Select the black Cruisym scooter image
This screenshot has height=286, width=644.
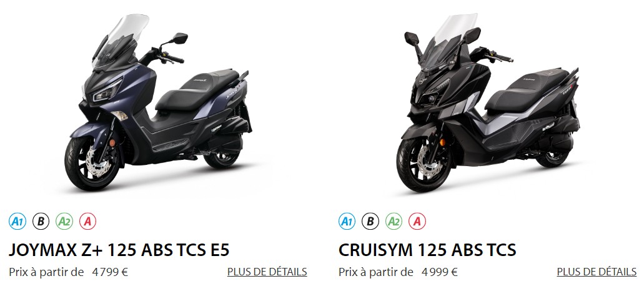click(x=488, y=102)
